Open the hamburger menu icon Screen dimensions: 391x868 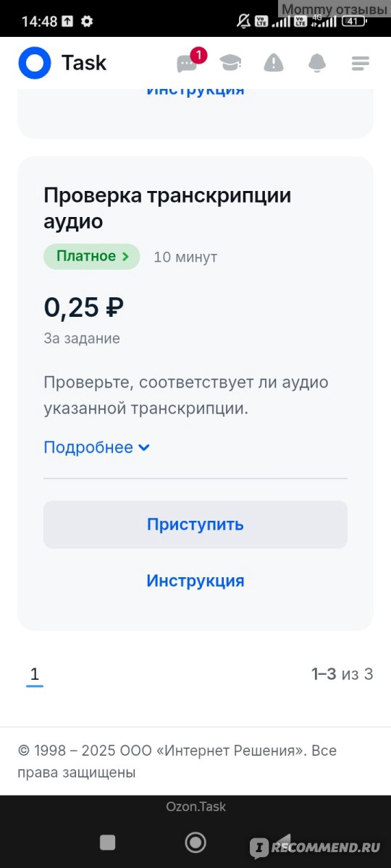click(361, 63)
